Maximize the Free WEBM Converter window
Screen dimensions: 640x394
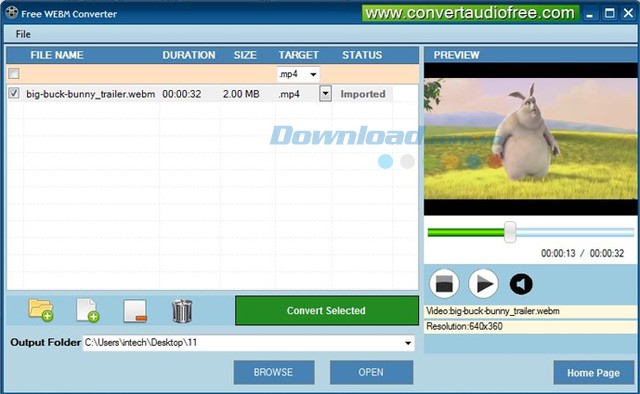609,13
